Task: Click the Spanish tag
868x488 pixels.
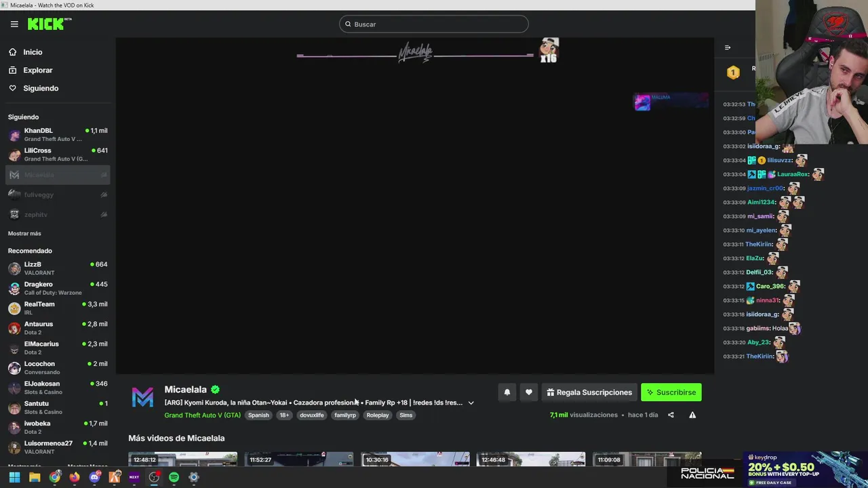Action: coord(258,415)
